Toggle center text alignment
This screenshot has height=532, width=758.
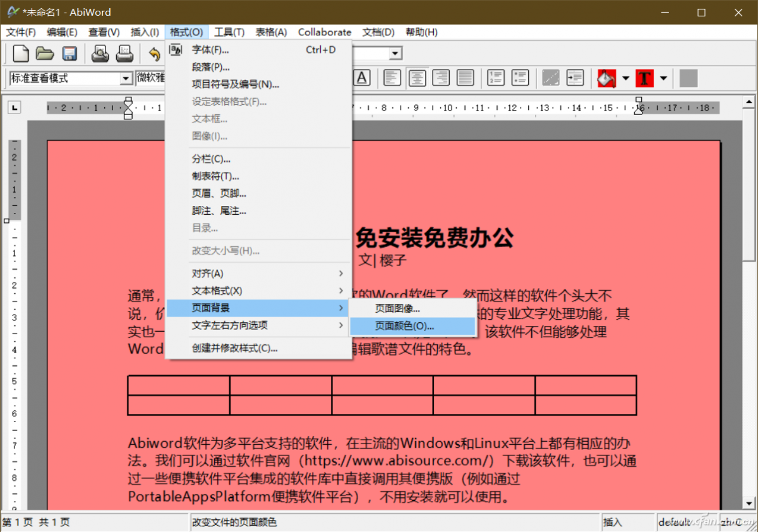coord(417,78)
